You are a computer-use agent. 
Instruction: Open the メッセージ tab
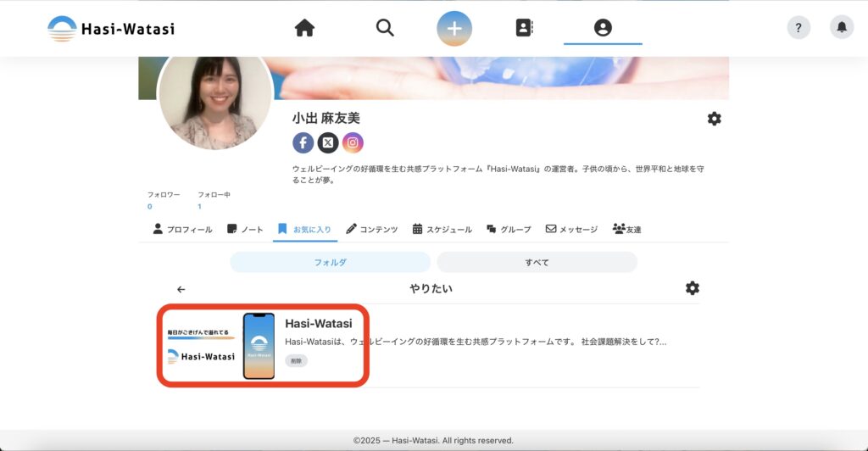point(571,229)
